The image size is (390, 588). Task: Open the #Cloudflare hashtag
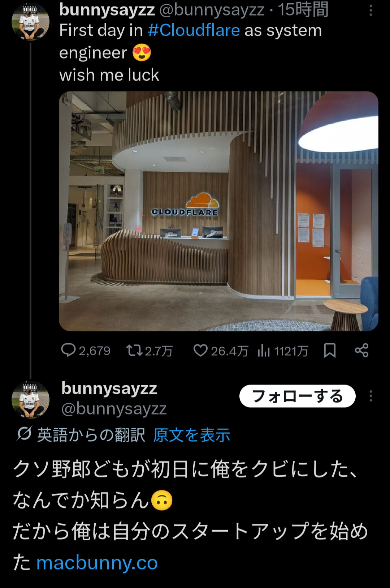pos(194,30)
